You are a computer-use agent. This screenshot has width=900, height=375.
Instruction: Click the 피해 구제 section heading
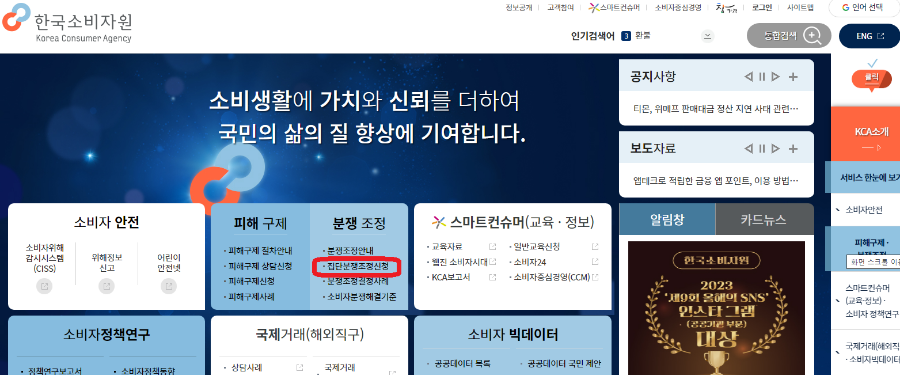[x=260, y=223]
